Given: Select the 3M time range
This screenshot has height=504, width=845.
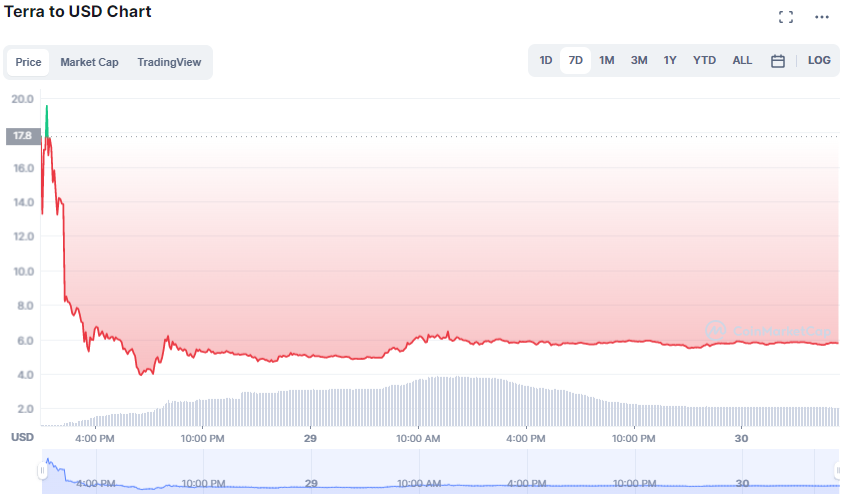Looking at the screenshot, I should coord(639,60).
